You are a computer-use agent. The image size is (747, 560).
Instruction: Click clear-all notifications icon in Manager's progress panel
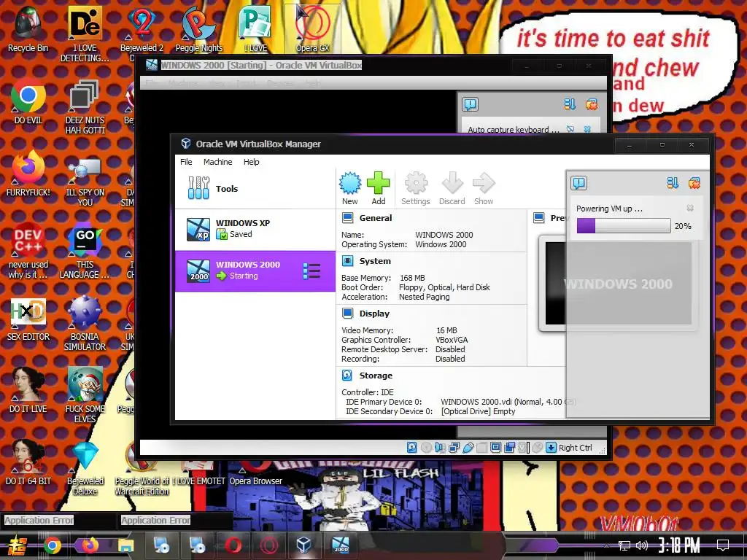(694, 183)
